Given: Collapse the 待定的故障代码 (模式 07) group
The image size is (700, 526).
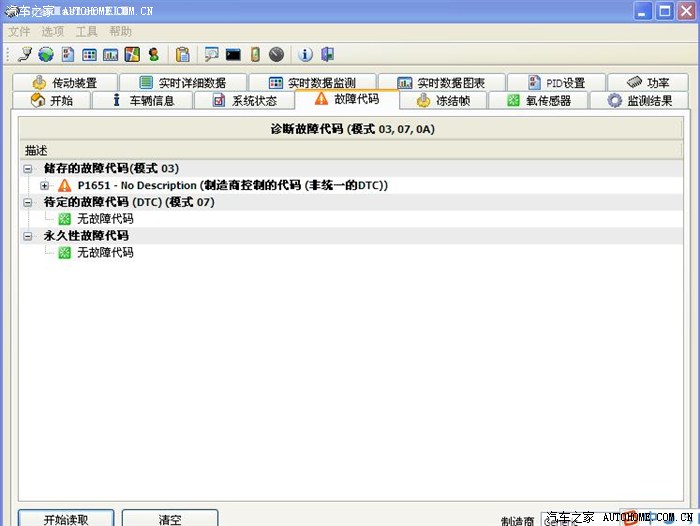Looking at the screenshot, I should pos(28,202).
